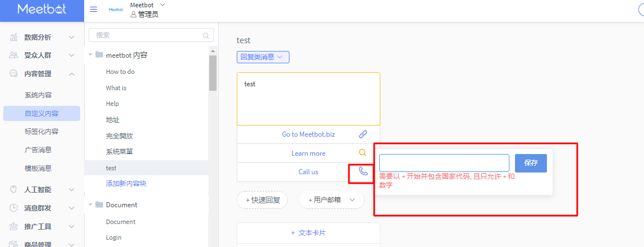
Task: Click the Go to Meetbot.biz button
Action: [x=309, y=134]
